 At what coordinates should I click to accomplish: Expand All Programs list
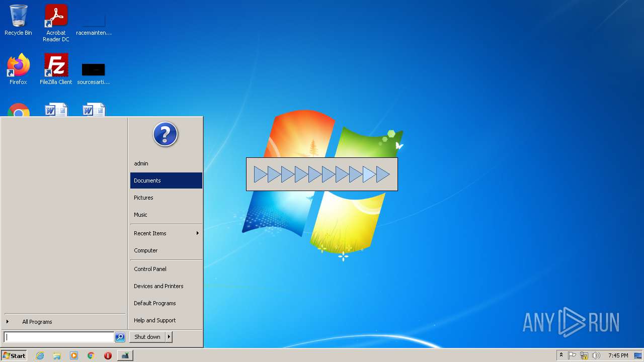tap(64, 322)
